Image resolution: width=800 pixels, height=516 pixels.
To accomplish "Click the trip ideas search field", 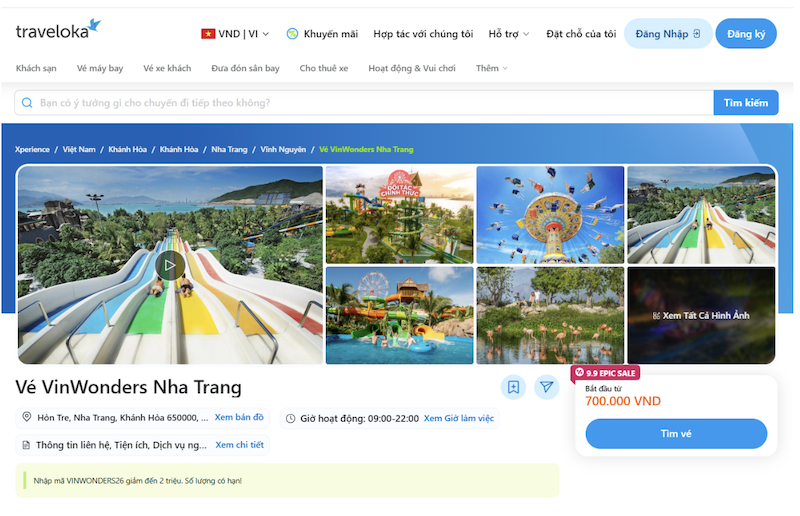I will tap(364, 103).
